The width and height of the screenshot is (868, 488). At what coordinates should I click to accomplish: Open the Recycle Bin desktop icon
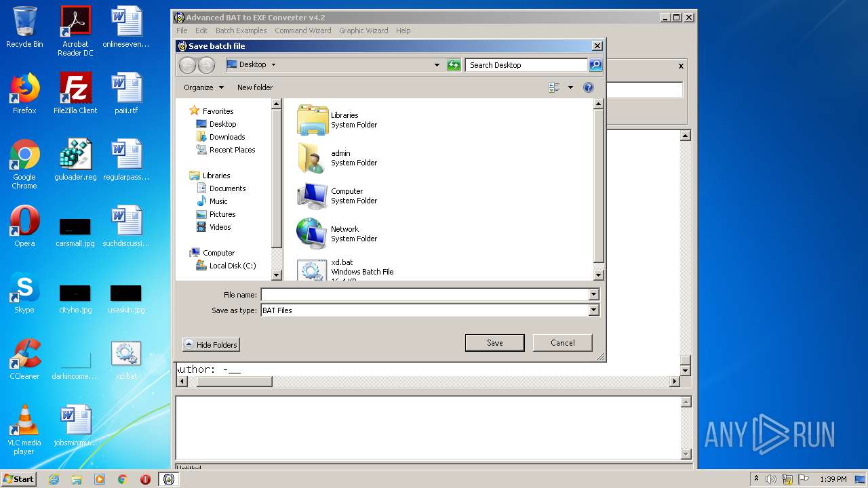tap(24, 28)
